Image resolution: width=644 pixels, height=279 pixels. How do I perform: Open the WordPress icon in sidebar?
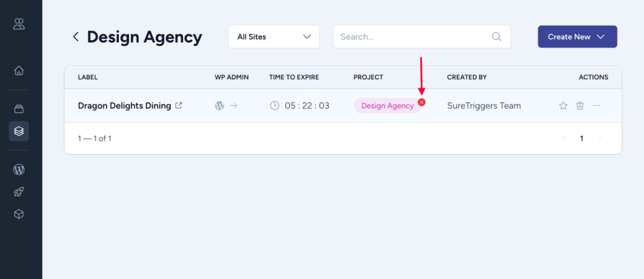(19, 170)
